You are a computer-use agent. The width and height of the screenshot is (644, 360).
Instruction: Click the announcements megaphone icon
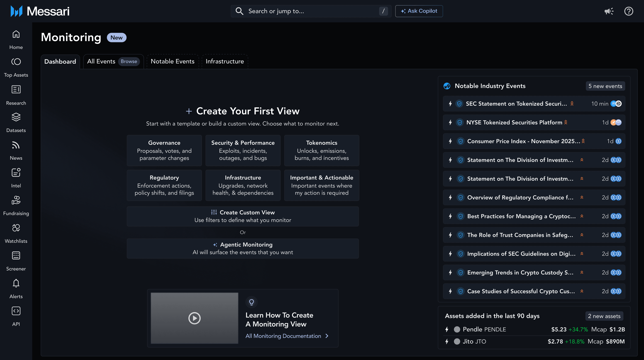(x=609, y=11)
